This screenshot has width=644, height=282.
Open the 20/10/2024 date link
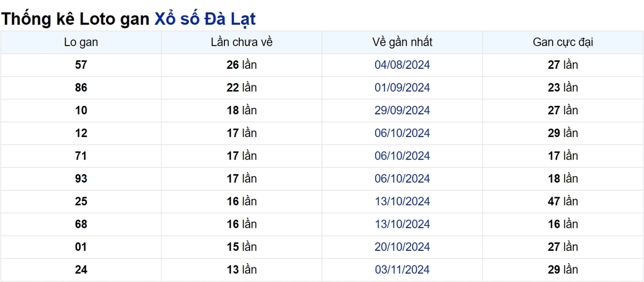(x=402, y=247)
